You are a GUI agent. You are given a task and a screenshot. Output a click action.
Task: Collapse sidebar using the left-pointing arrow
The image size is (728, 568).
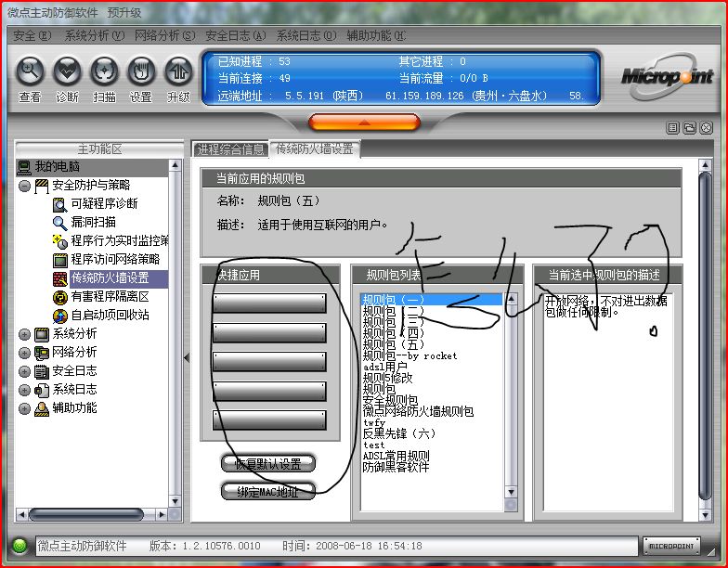(x=187, y=358)
